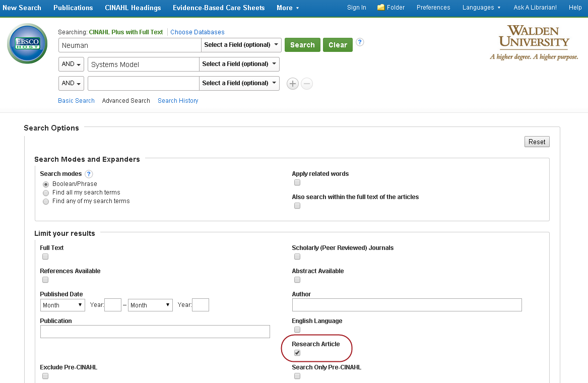This screenshot has height=383, width=588.
Task: Change the AND operator for Systems Model row
Action: pyautogui.click(x=71, y=64)
